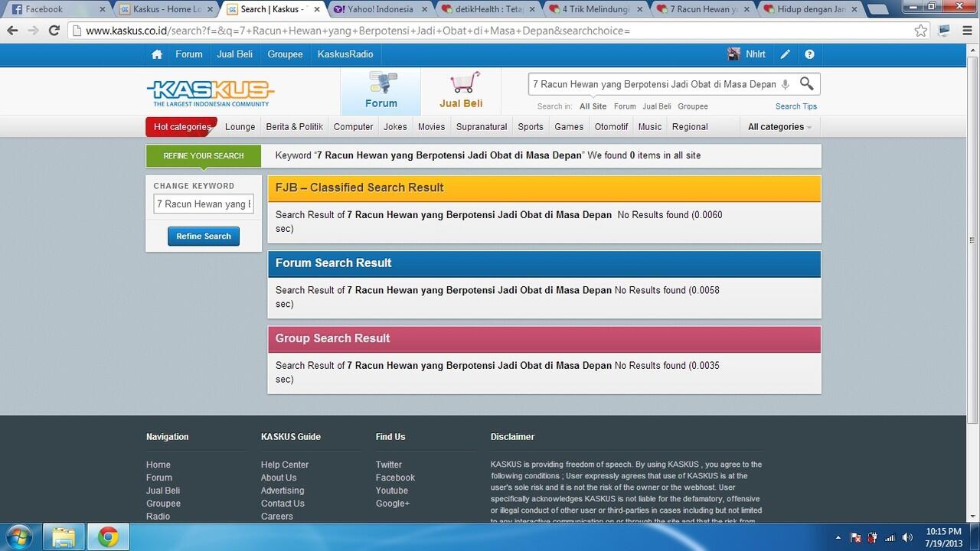Open the Chrome menu icon

pos(965,31)
